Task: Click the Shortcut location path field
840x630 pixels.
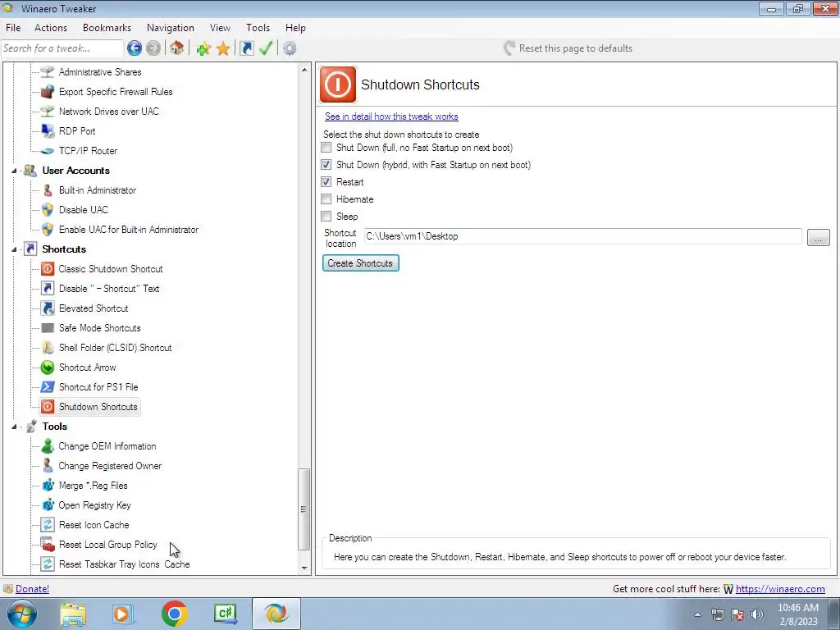Action: (583, 236)
